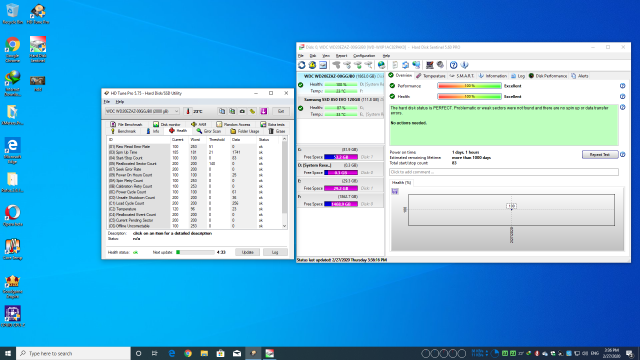Select the Reallocated Sector Count row
The height and width of the screenshot is (360, 640).
click(194, 163)
